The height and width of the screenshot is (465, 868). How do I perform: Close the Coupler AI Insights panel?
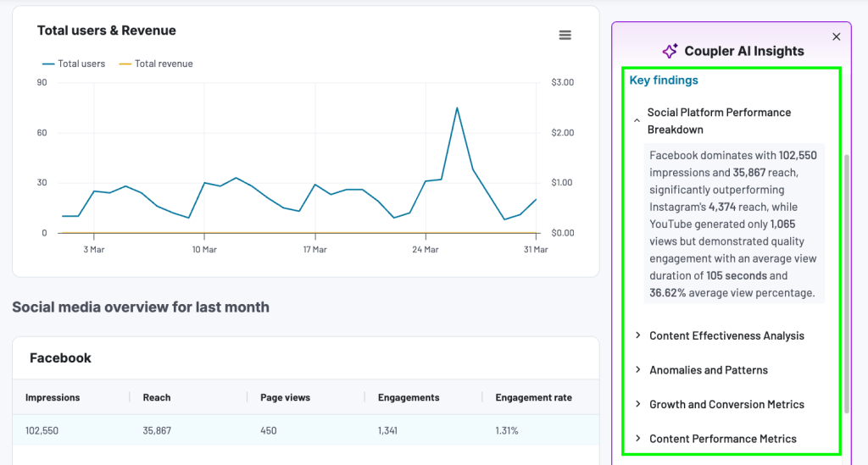[x=836, y=36]
